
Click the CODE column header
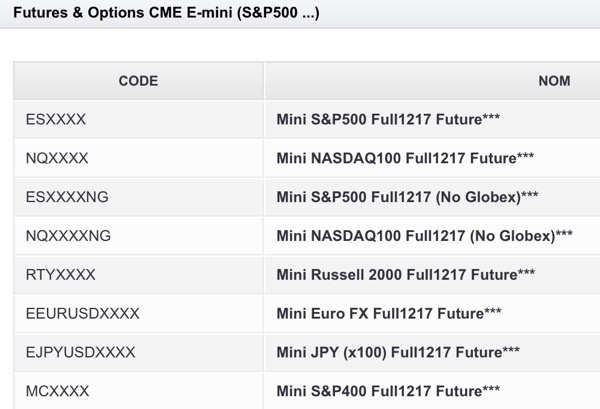(x=138, y=80)
